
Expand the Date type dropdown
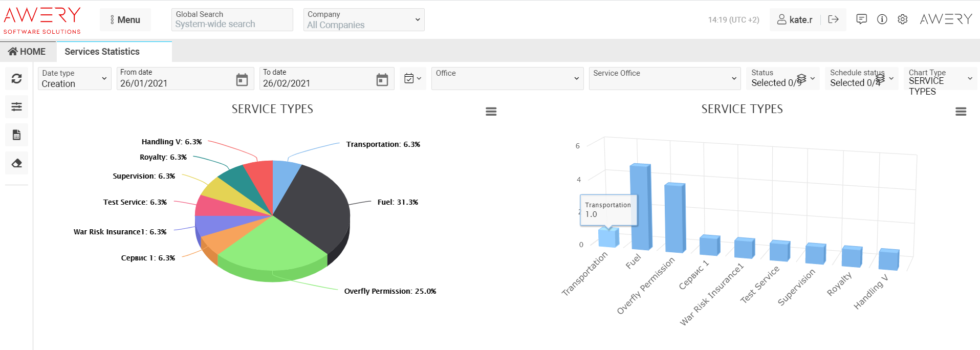coord(75,79)
